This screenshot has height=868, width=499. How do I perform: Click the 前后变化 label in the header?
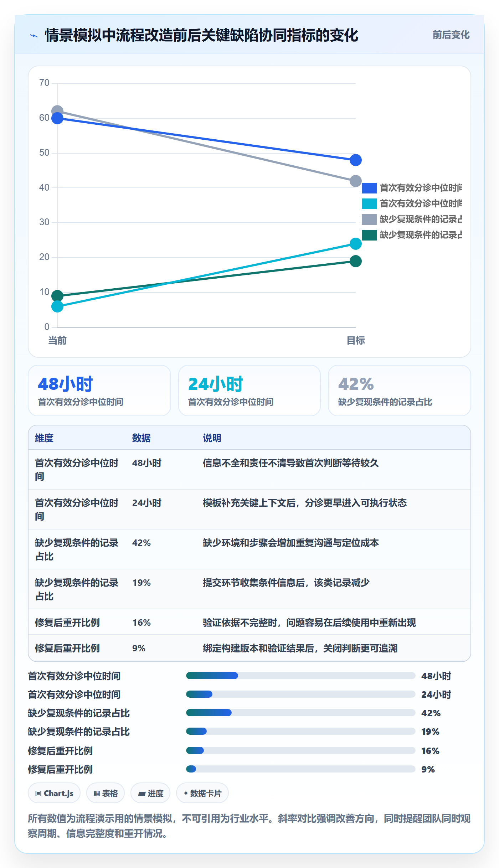click(451, 35)
